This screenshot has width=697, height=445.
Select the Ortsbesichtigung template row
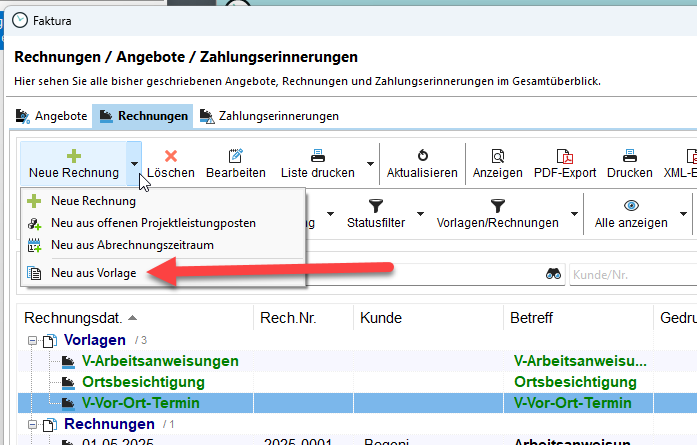tap(143, 382)
